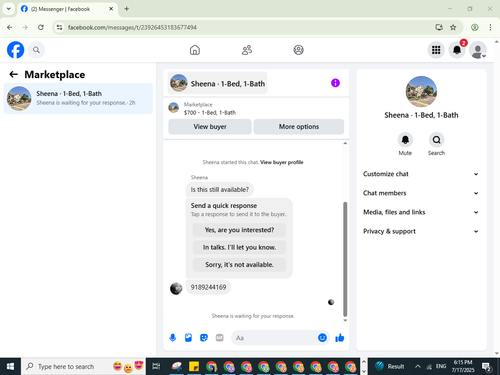Click the address bar URL
Viewport: 500px width, 375px height.
[x=132, y=27]
